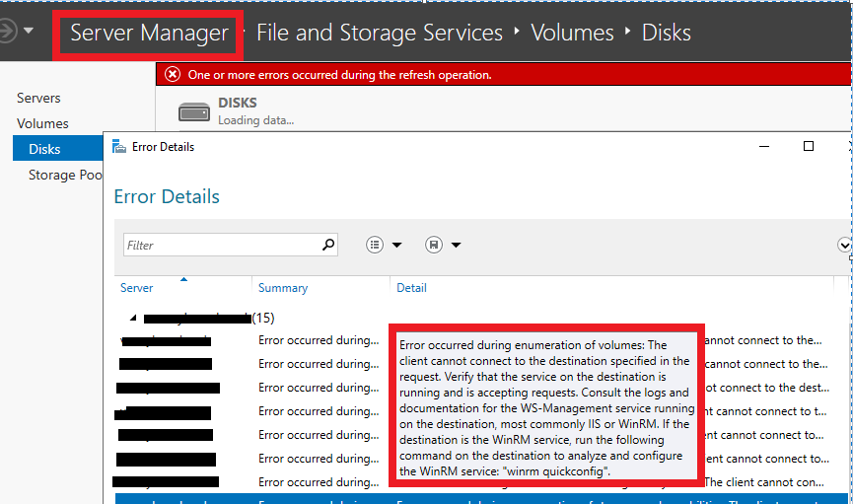Select Disks in the left navigation

(57, 149)
